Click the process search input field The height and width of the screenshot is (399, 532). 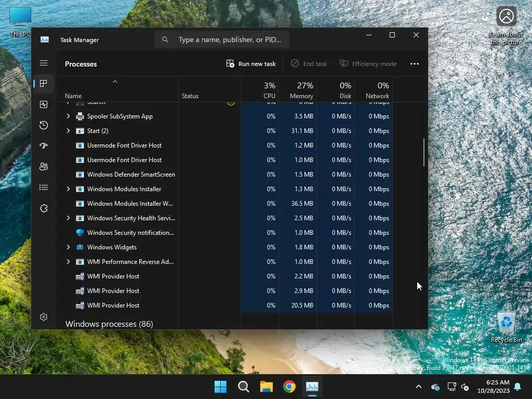click(x=222, y=39)
